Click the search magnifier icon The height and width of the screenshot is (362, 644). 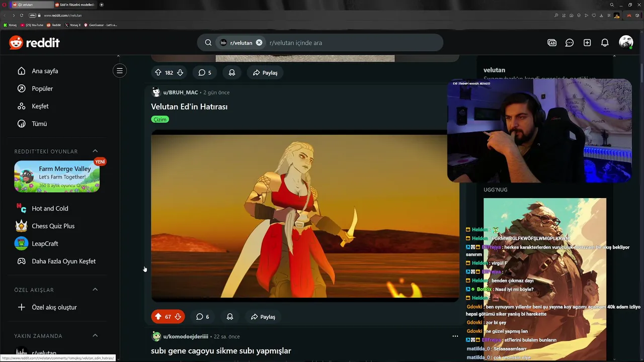tap(208, 43)
